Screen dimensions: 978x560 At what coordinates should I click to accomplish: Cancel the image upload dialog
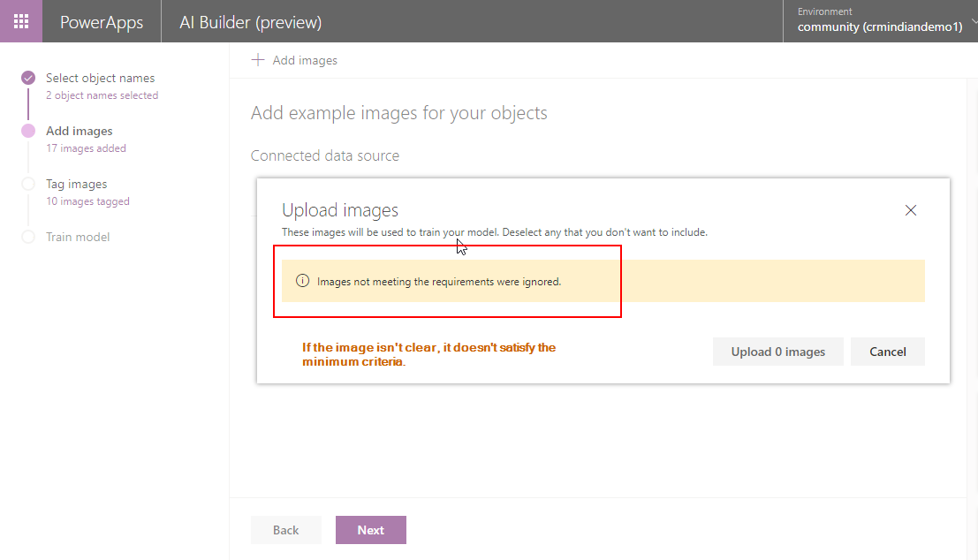887,352
